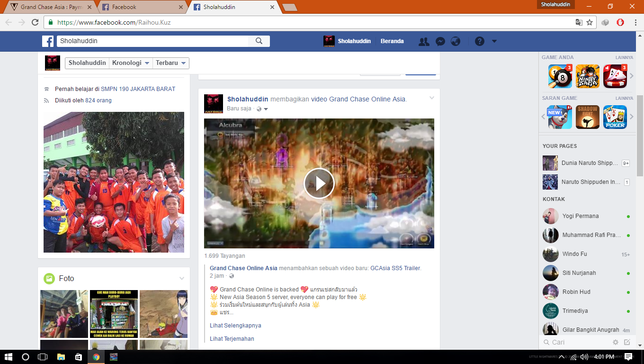This screenshot has width=644, height=364.
Task: Expand the Kronologi dropdown
Action: tap(131, 63)
